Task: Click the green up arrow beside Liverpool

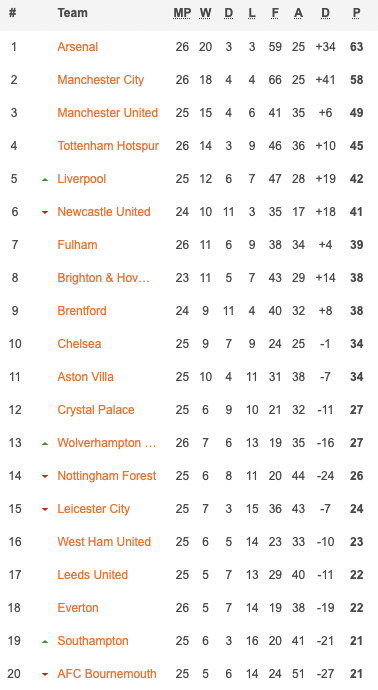Action: 44,180
